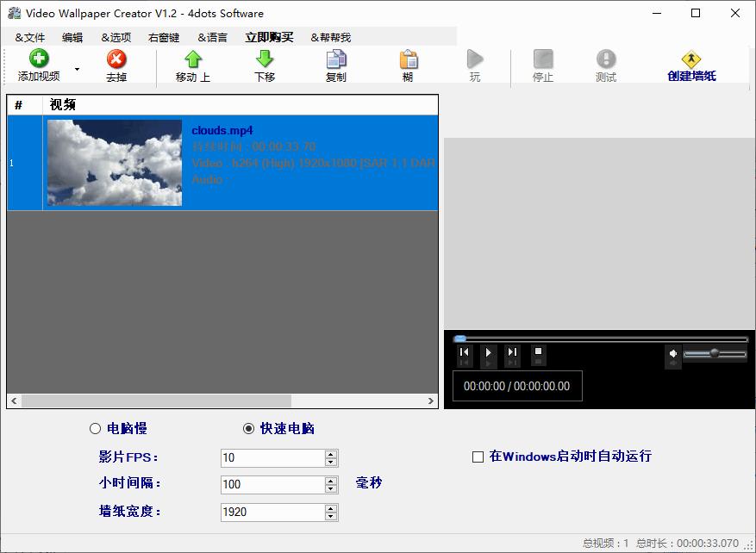Open the Buy Now (立即购买) menu
The height and width of the screenshot is (553, 756).
coord(269,37)
